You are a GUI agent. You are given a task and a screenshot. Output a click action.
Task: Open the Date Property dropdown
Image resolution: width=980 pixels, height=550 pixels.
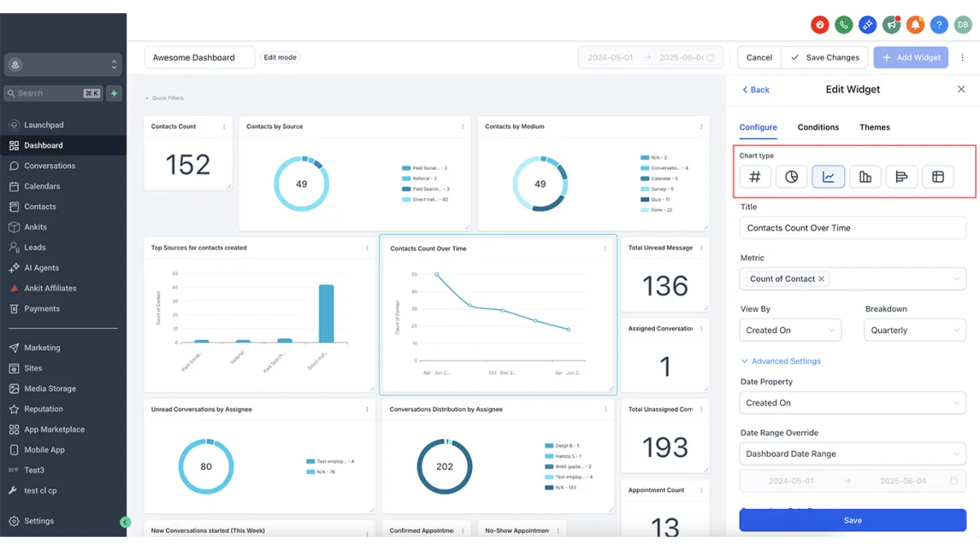(x=853, y=402)
